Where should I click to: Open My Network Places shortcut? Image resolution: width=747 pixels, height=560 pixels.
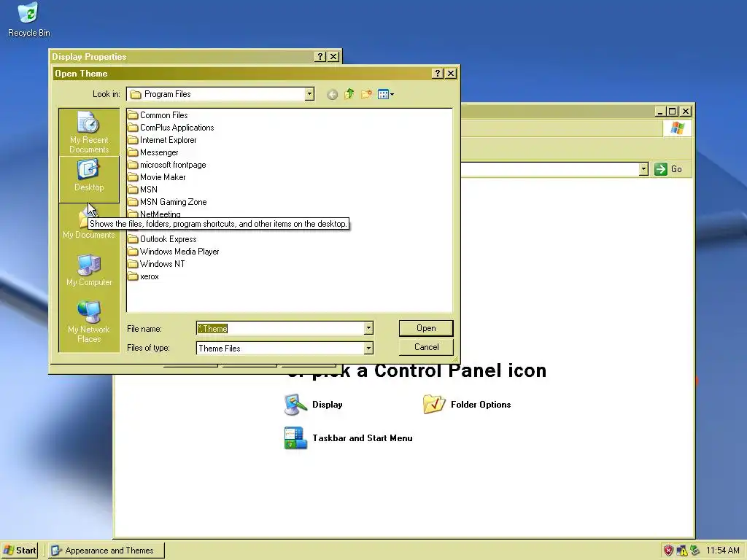[x=89, y=322]
